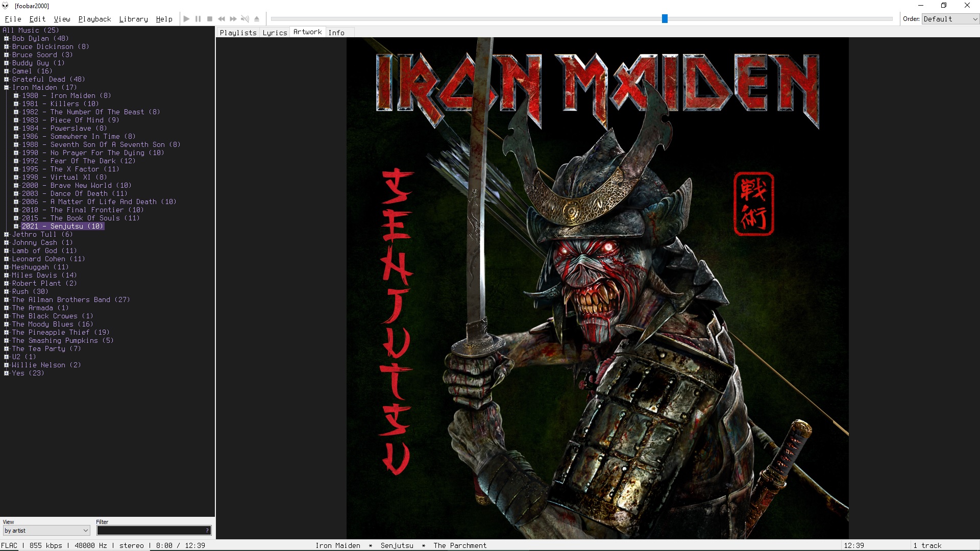Expand the 1984 - Powerslave album node
The height and width of the screenshot is (551, 980).
coord(16,128)
